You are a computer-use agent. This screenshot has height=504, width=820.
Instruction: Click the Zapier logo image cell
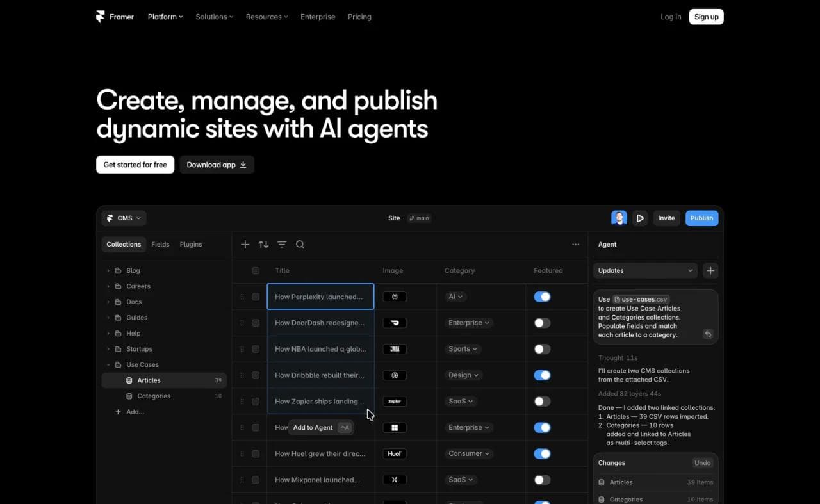[395, 402]
